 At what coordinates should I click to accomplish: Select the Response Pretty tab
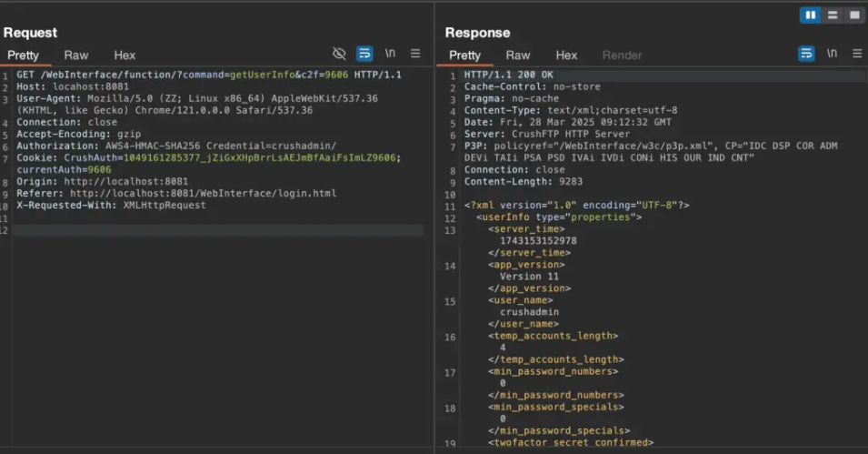pyautogui.click(x=465, y=55)
